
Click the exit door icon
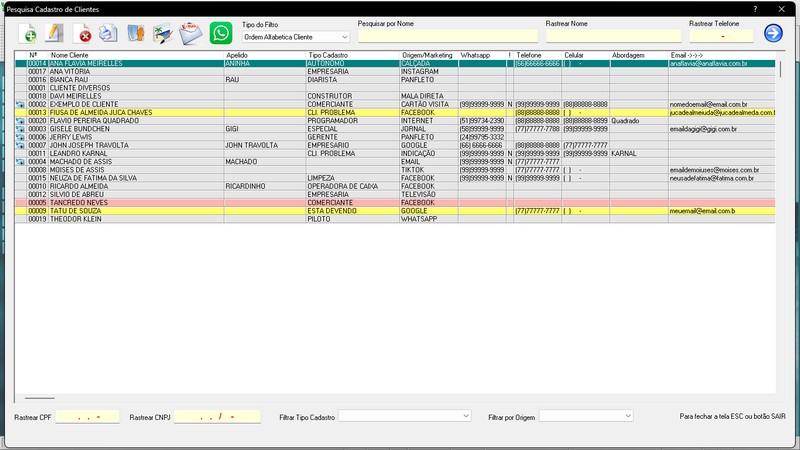[x=136, y=34]
